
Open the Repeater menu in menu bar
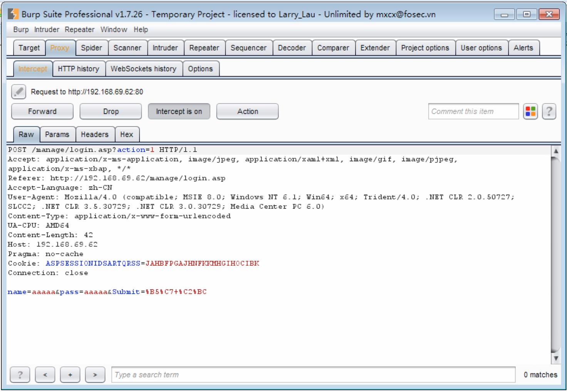[79, 30]
